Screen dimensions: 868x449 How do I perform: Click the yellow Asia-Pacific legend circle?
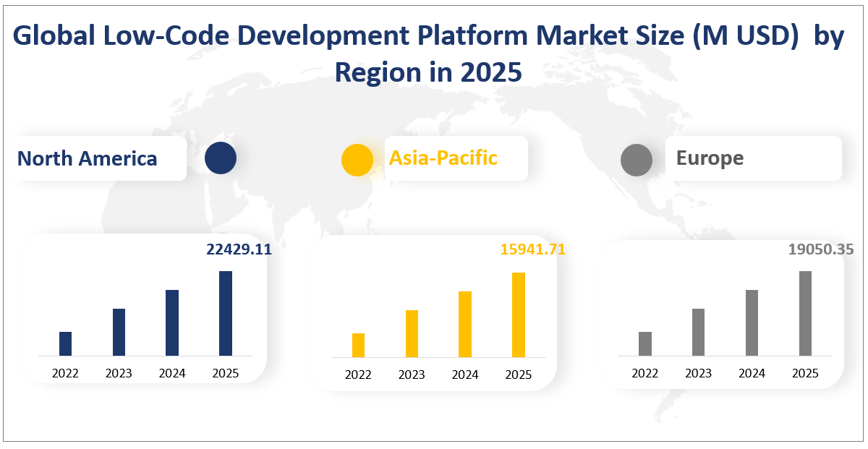click(x=357, y=158)
